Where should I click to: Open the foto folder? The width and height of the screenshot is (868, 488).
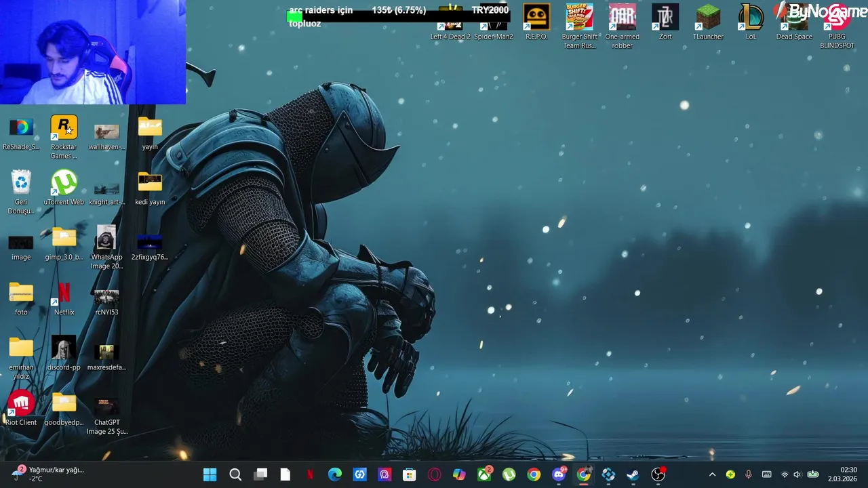21,299
